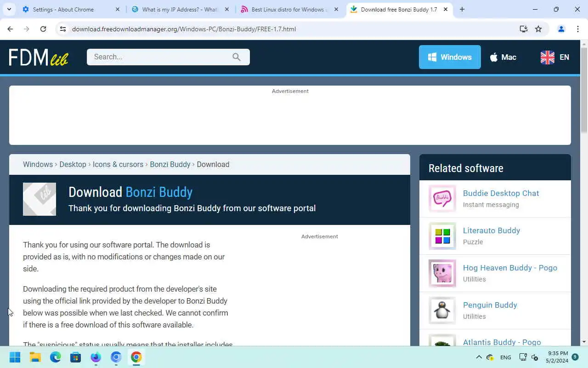Open the EN language selector
This screenshot has height=368, width=588.
[555, 57]
